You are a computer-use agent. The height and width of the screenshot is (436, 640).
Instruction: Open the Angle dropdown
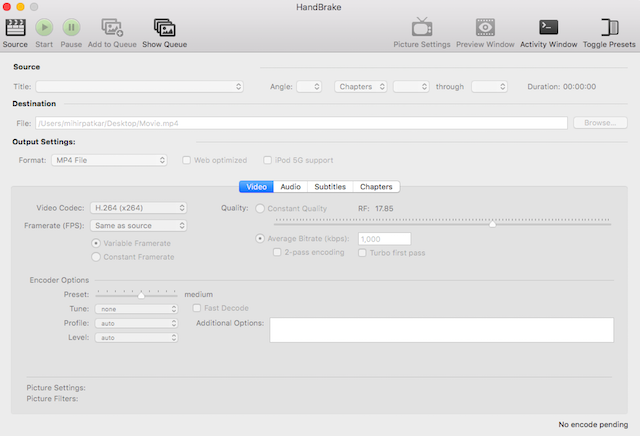pos(309,87)
